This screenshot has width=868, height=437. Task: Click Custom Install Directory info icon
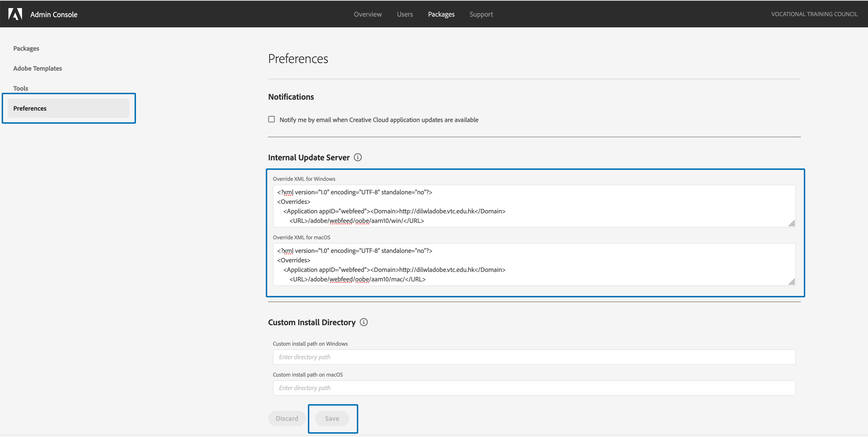point(364,322)
